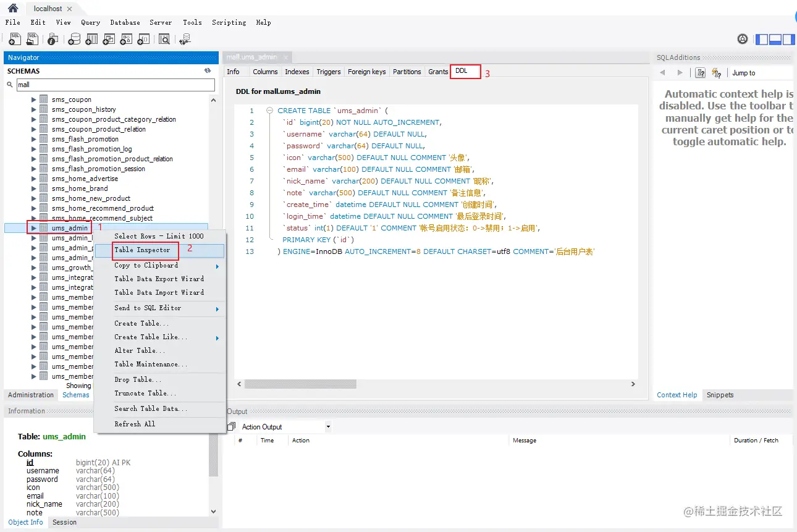
Task: Create a new SQL tab from the toolbar
Action: coord(15,40)
